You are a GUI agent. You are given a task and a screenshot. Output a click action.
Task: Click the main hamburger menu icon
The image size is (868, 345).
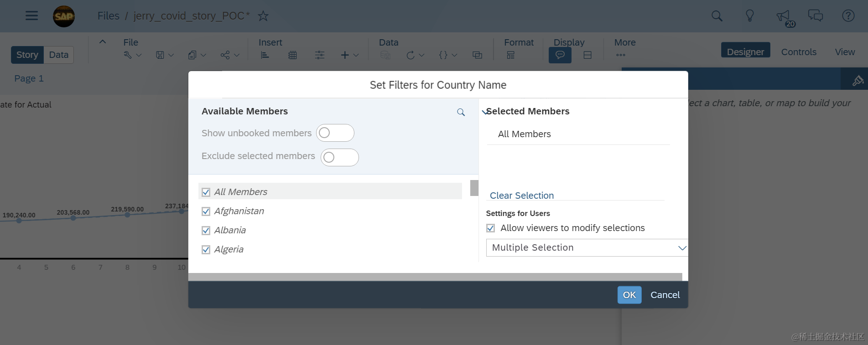tap(31, 16)
